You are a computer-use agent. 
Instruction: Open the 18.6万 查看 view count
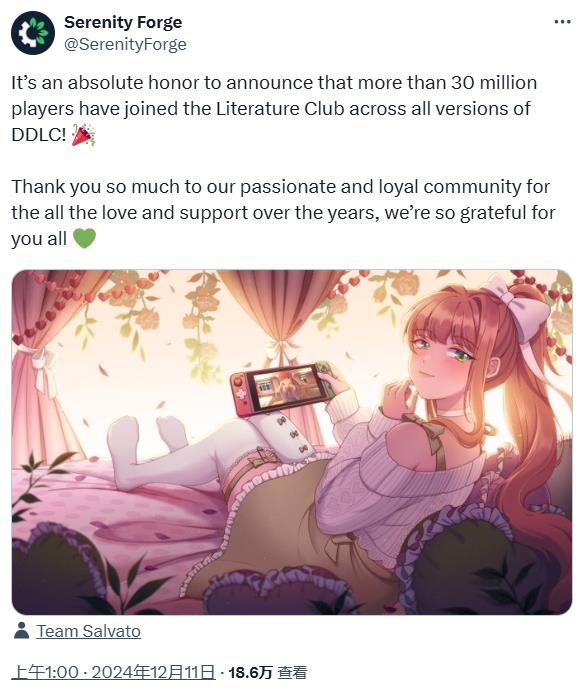268,673
